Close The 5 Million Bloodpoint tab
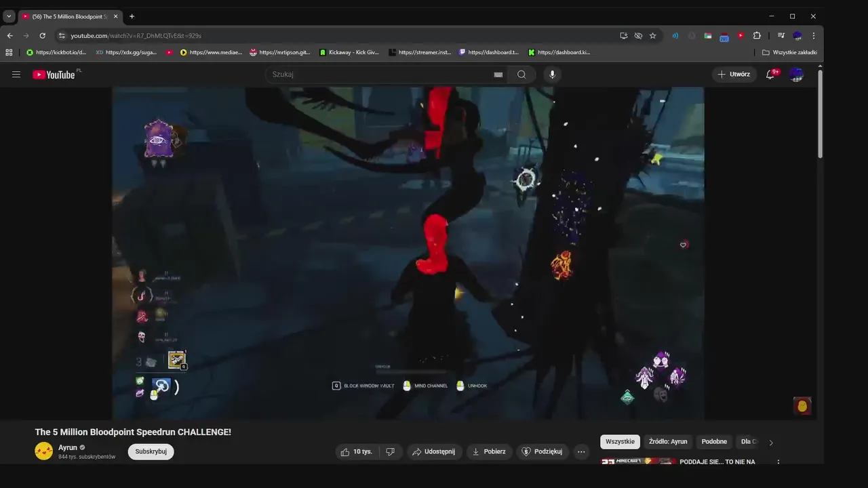 tap(115, 16)
